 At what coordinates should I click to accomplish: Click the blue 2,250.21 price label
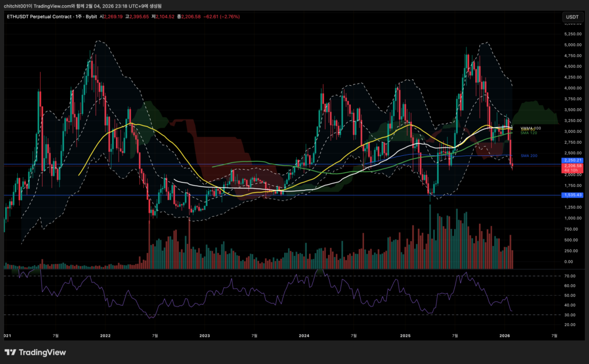pos(571,160)
